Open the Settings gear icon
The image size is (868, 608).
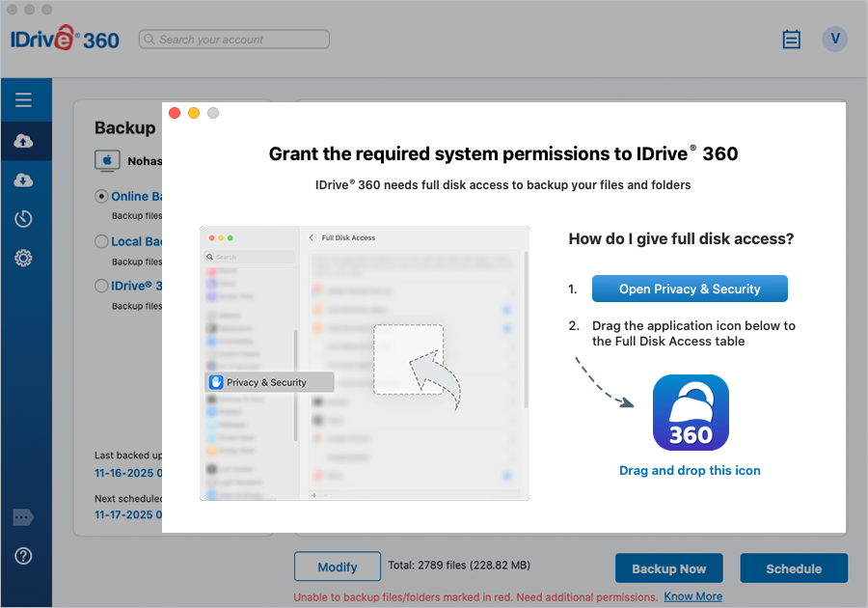(x=24, y=258)
